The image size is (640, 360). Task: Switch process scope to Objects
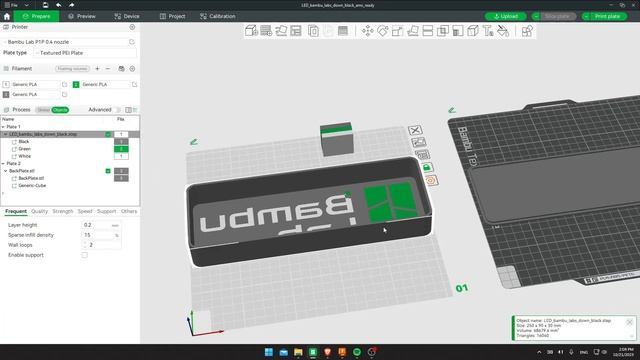pos(60,110)
